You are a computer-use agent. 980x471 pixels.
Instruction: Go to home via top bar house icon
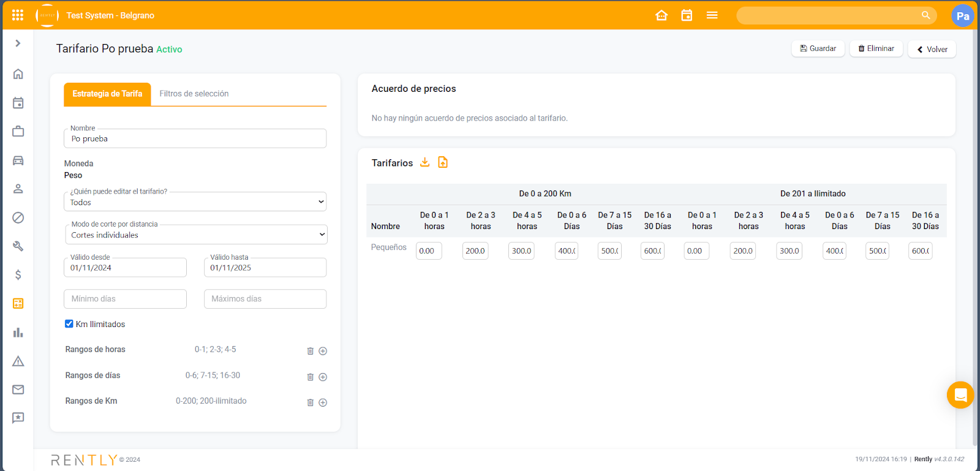[x=661, y=15]
